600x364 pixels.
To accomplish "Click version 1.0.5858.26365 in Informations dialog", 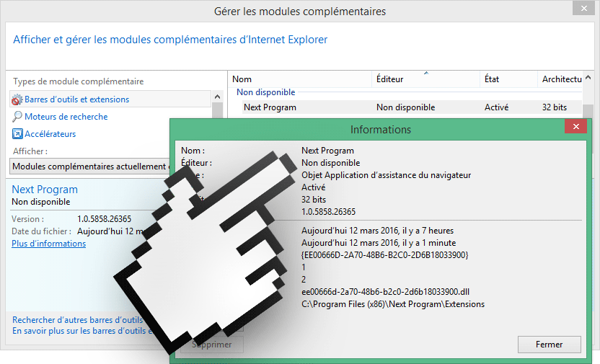I will (328, 211).
